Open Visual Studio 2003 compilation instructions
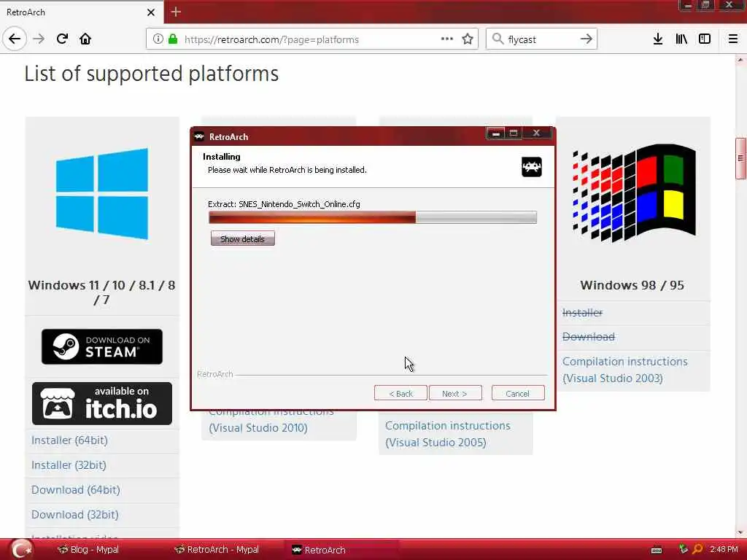 point(624,370)
